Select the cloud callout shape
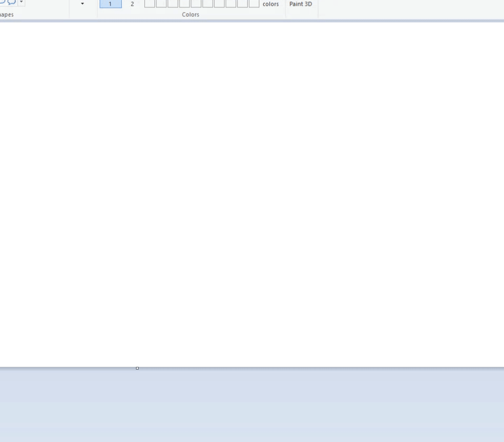Image resolution: width=504 pixels, height=442 pixels. click(x=12, y=2)
